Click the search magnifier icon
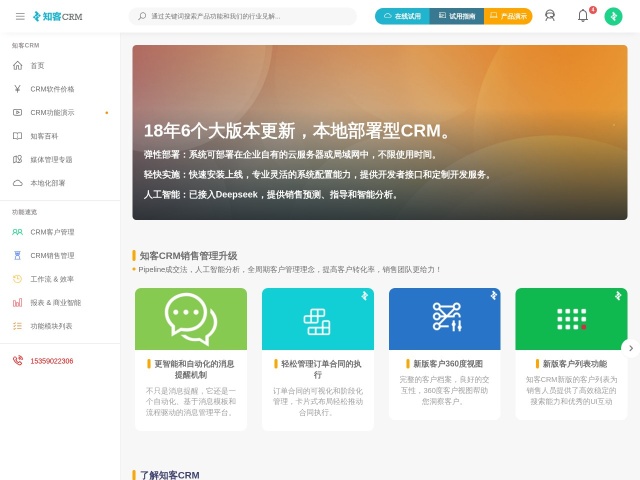This screenshot has height=480, width=640. 142,16
